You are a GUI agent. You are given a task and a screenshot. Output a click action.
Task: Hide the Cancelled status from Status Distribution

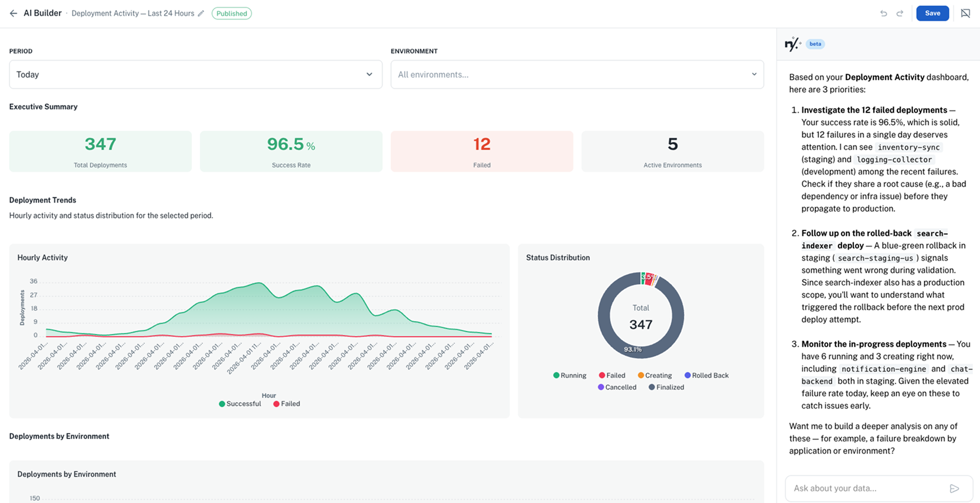pos(617,387)
